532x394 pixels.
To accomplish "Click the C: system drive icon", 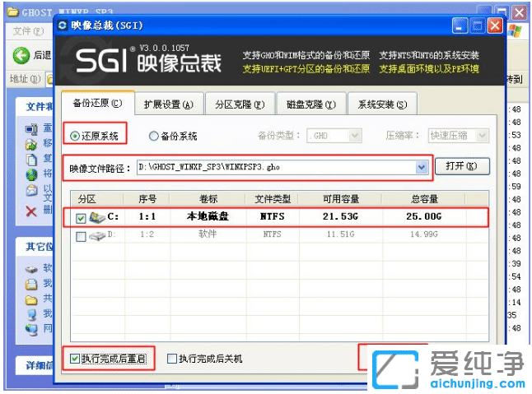I will [96, 217].
